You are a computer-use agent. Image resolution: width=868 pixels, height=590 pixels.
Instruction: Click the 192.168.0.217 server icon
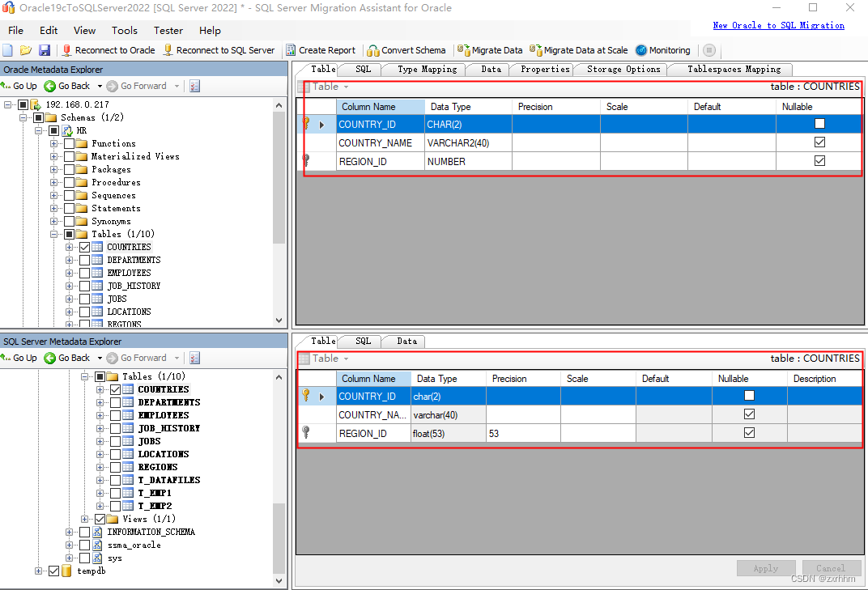point(36,104)
